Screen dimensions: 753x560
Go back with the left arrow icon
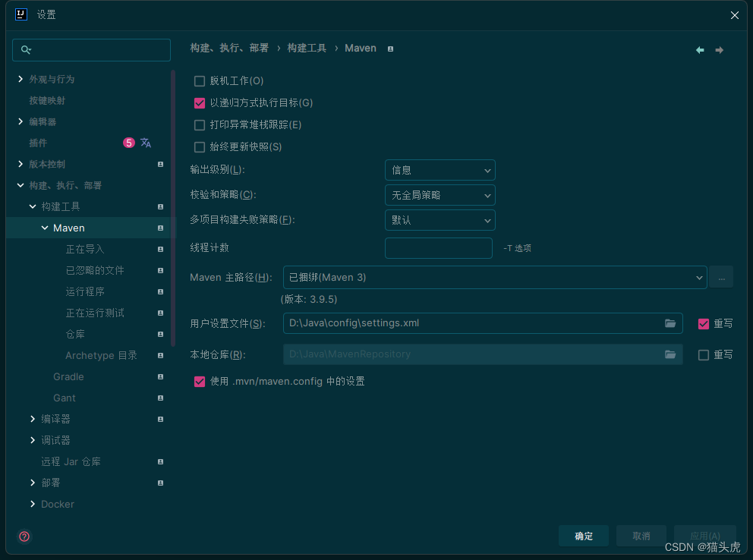coord(700,50)
